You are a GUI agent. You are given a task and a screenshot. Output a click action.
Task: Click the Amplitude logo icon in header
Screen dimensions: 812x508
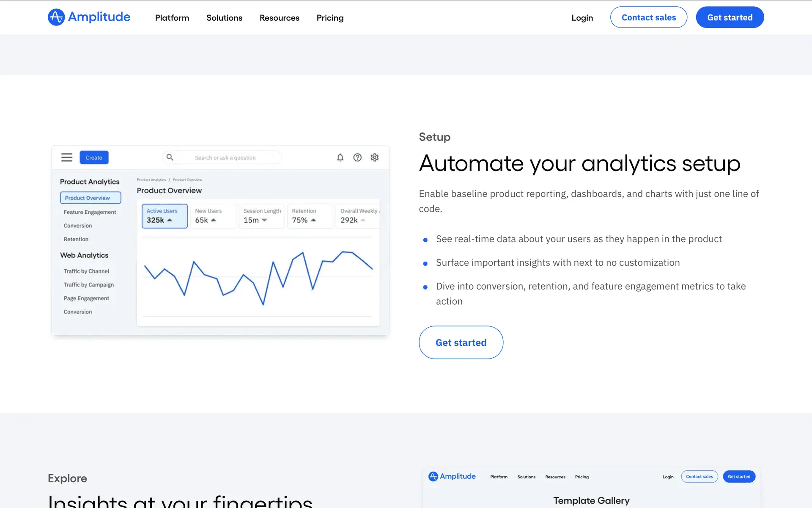tap(56, 17)
